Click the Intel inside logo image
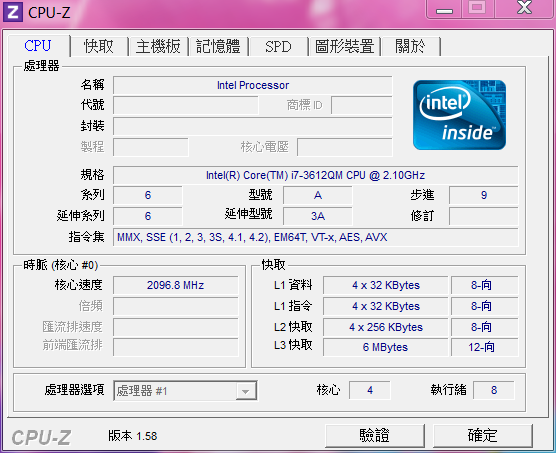Image resolution: width=556 pixels, height=453 pixels. coord(459,114)
